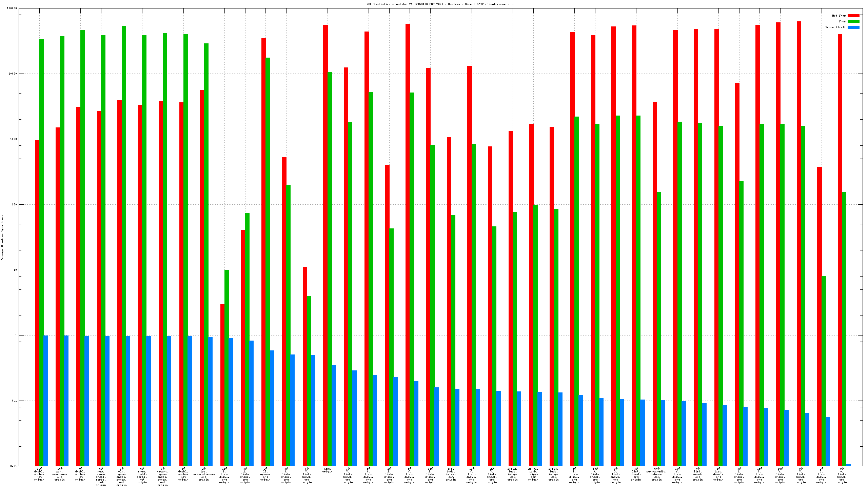This screenshot has height=488, width=868.
Task: Click the 0.1 y-axis tick label
Action: click(14, 401)
